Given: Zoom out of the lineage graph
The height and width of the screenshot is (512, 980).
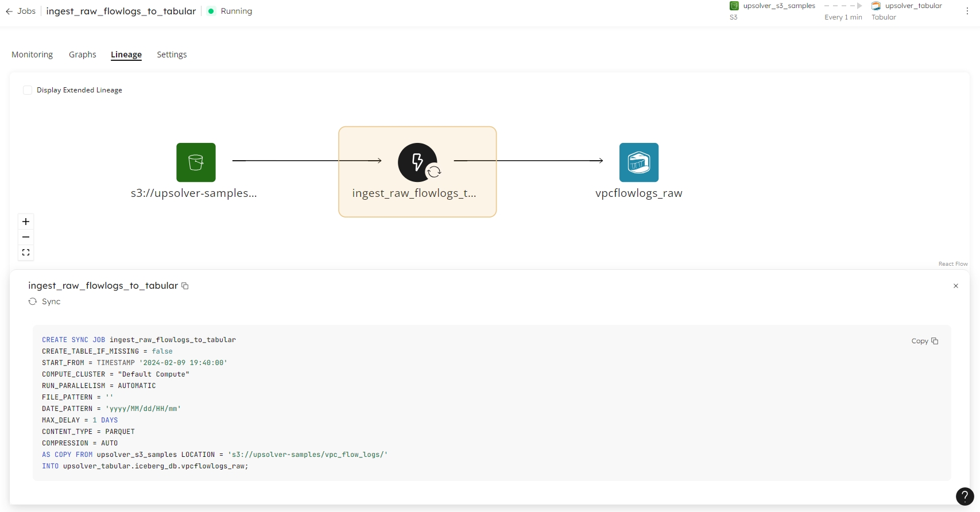Looking at the screenshot, I should pyautogui.click(x=26, y=237).
